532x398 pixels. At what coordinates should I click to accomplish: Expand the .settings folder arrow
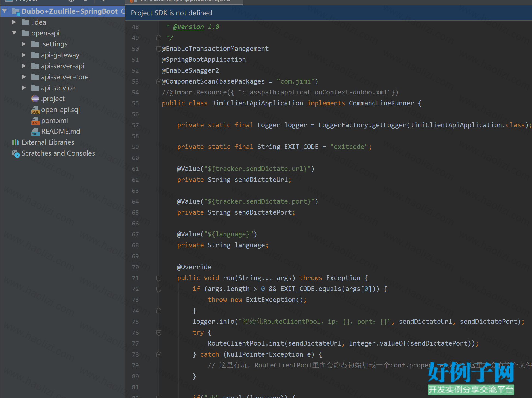(x=24, y=44)
